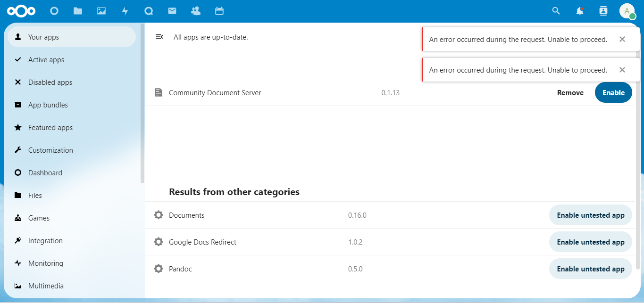The image size is (644, 303).
Task: Enable Community Document Server
Action: click(x=613, y=93)
